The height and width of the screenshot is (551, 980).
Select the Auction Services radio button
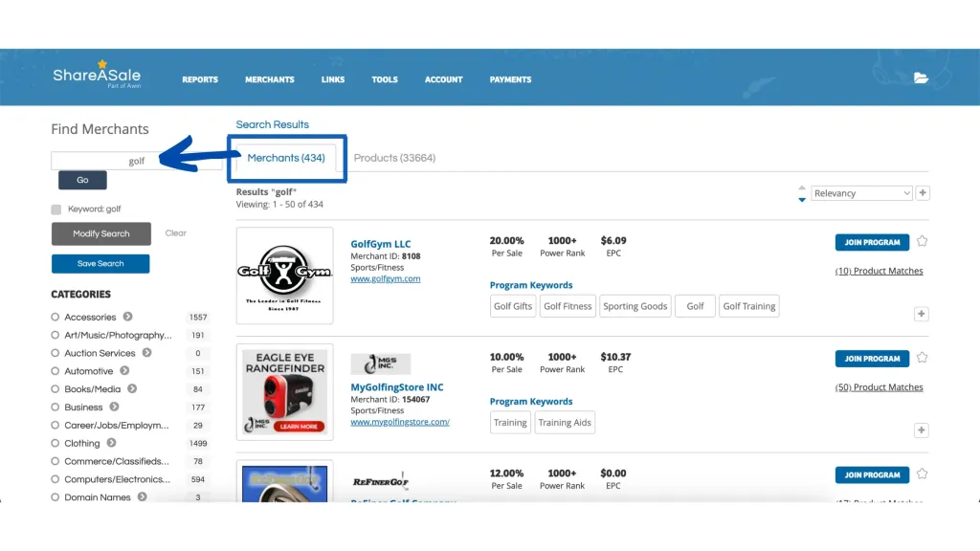pyautogui.click(x=55, y=353)
